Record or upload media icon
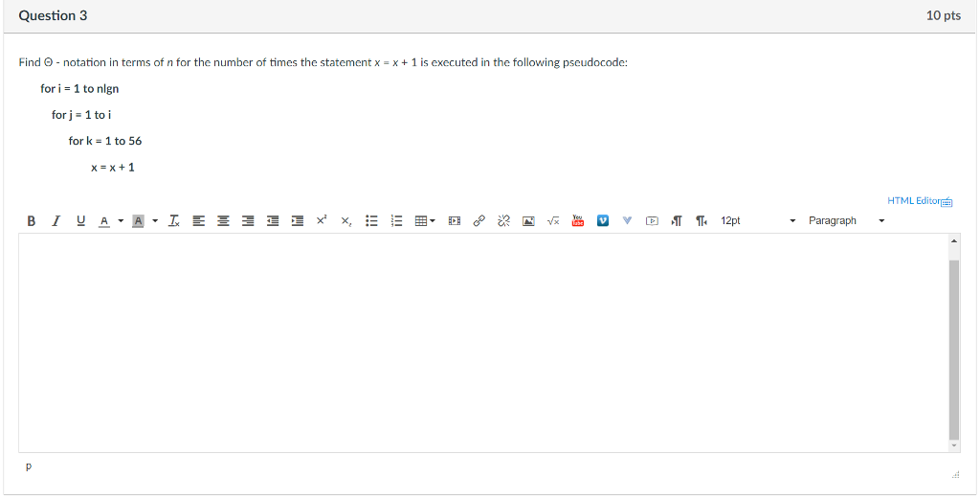980x500 pixels. [x=652, y=221]
